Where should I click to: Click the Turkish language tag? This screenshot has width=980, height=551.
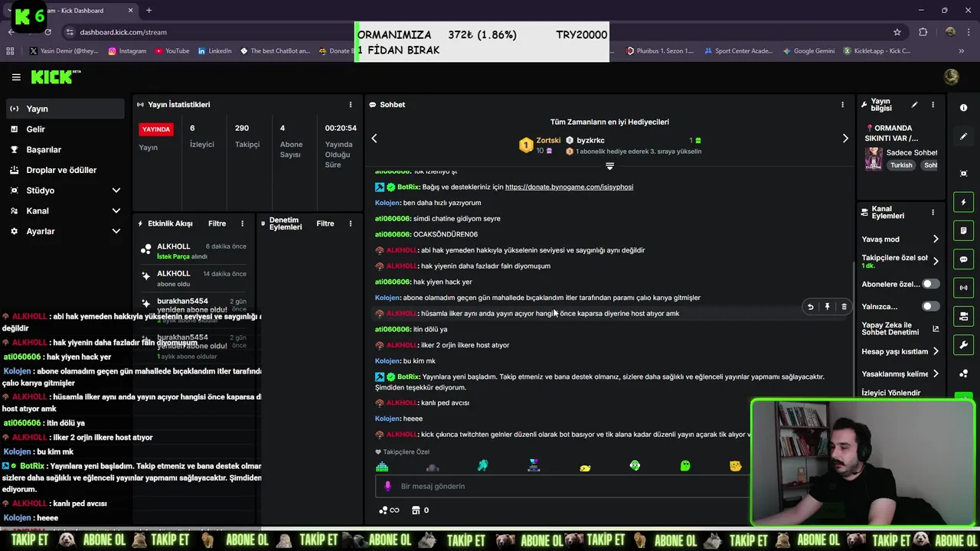[x=901, y=165]
